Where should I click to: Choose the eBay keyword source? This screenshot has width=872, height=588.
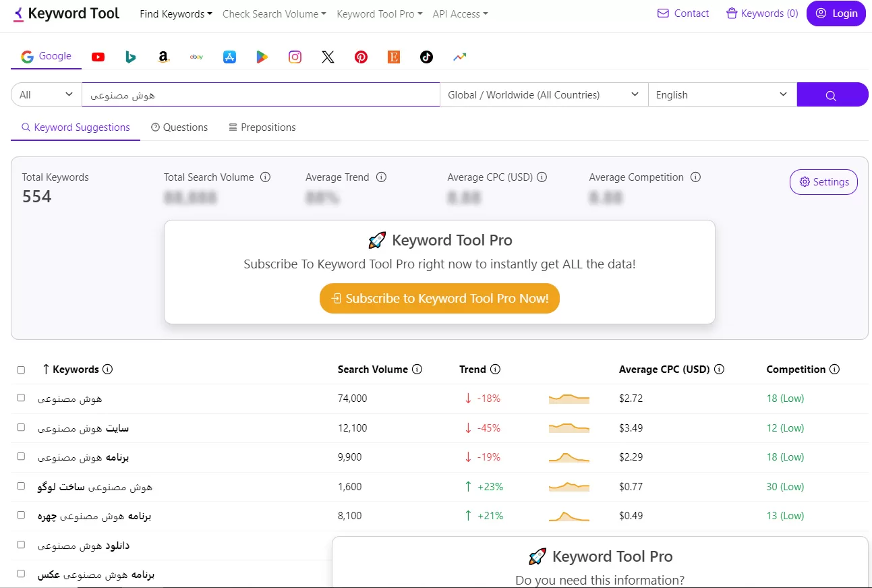(x=196, y=57)
